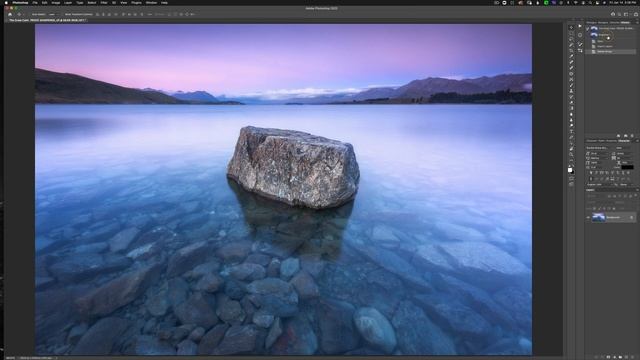Open the Apple menu
Image resolution: width=640 pixels, height=360 pixels.
tap(6, 2)
